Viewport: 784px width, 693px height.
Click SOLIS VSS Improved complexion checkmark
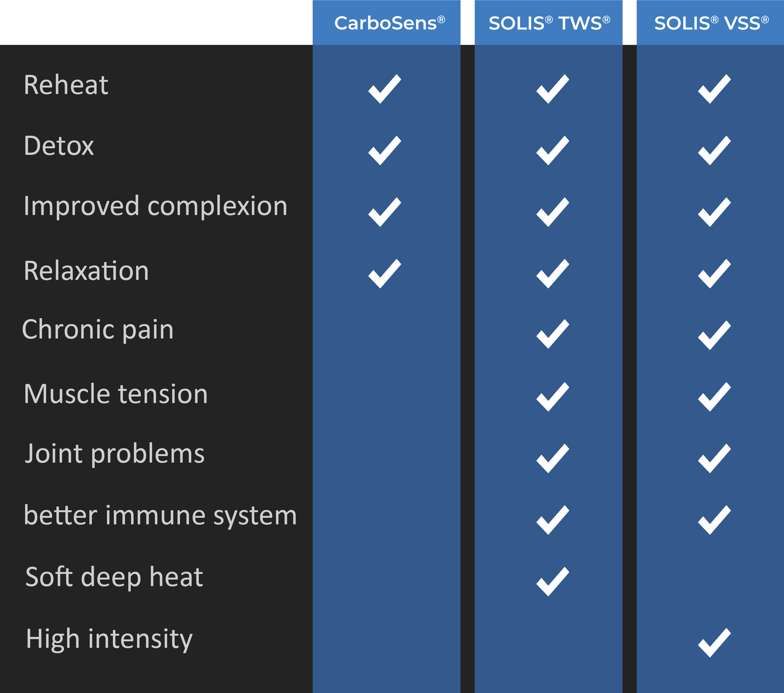(x=714, y=212)
